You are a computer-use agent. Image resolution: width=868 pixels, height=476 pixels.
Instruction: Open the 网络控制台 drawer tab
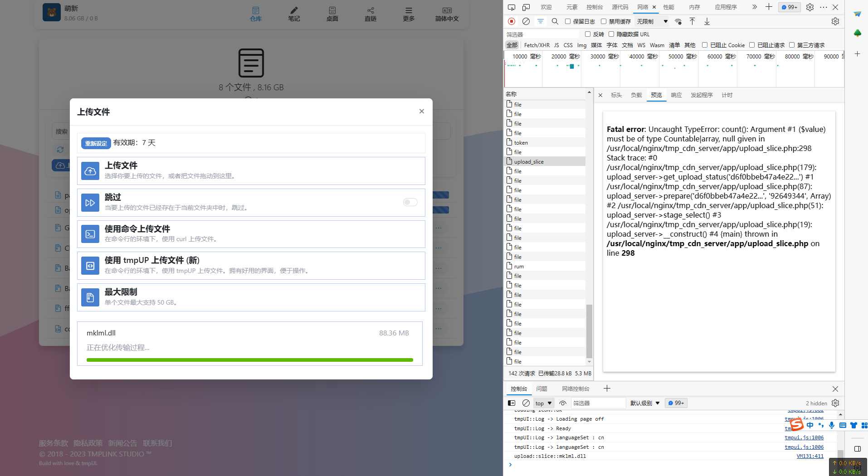[x=575, y=389]
